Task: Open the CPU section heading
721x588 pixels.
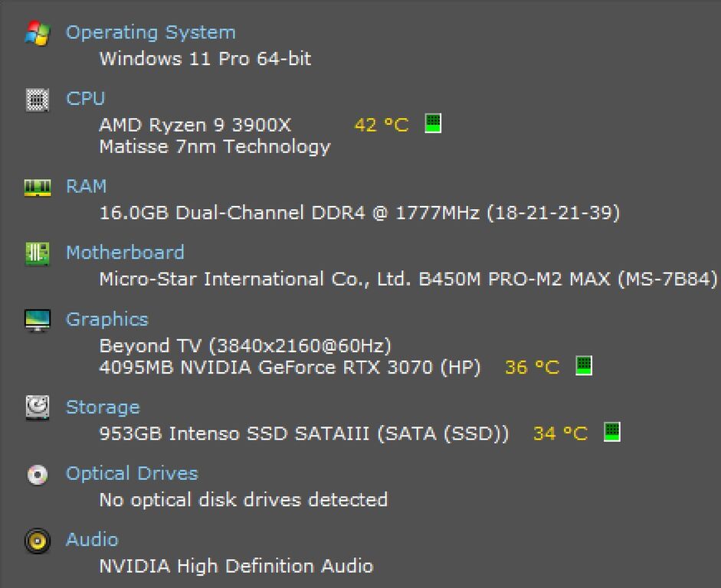Action: (x=86, y=98)
